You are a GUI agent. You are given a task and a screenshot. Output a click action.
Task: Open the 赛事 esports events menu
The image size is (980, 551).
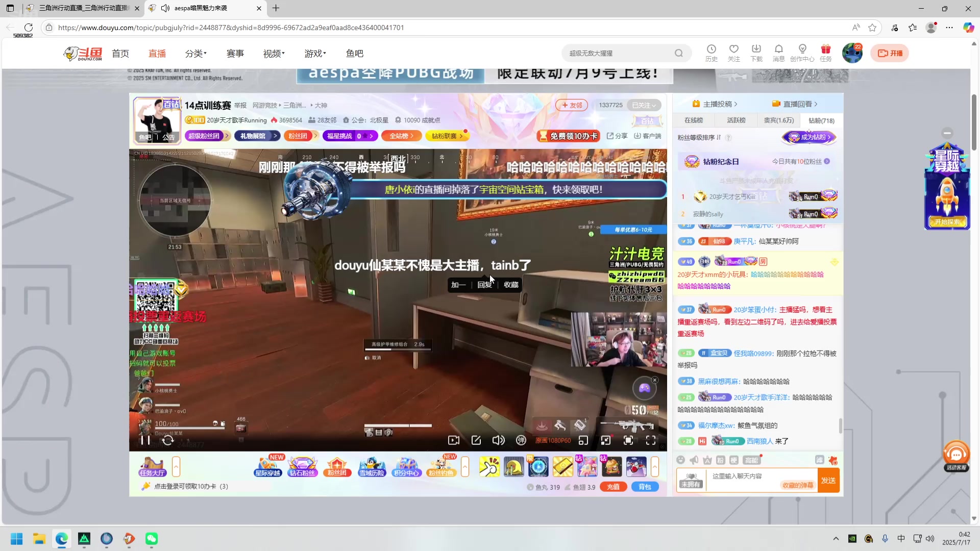[x=235, y=54]
